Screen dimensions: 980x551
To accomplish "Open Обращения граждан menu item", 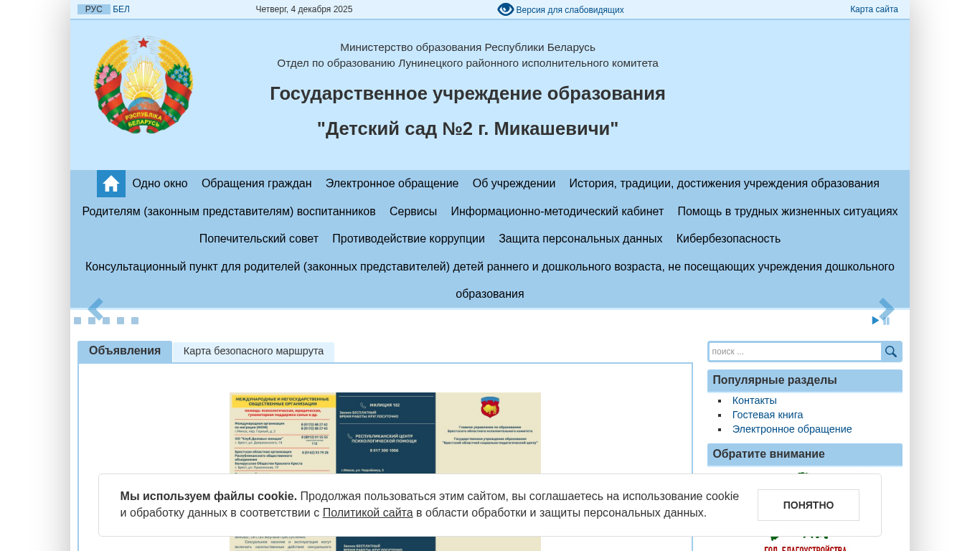I will tap(257, 184).
